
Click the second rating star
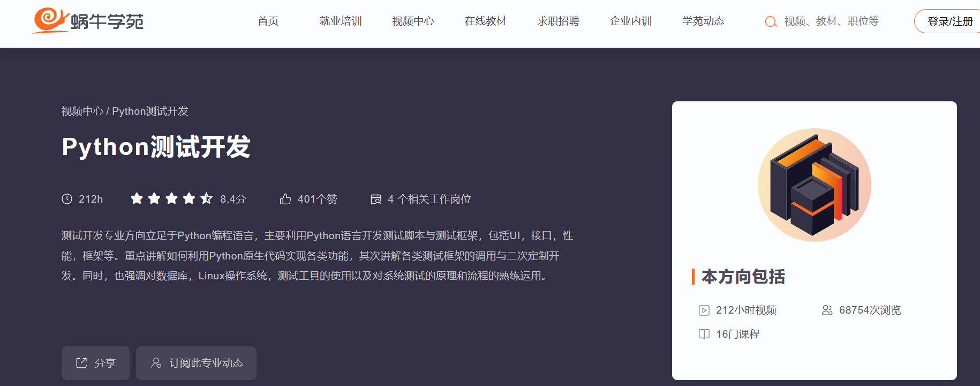(x=154, y=199)
